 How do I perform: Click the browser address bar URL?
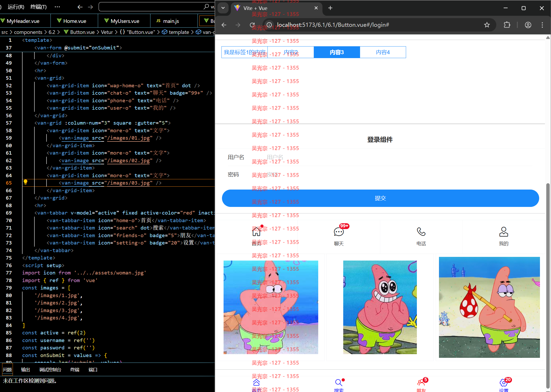(333, 25)
